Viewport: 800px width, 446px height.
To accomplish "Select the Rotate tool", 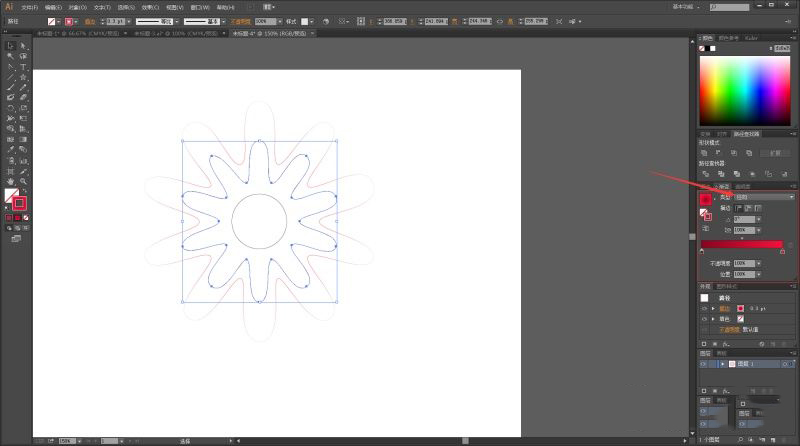I will (10, 108).
